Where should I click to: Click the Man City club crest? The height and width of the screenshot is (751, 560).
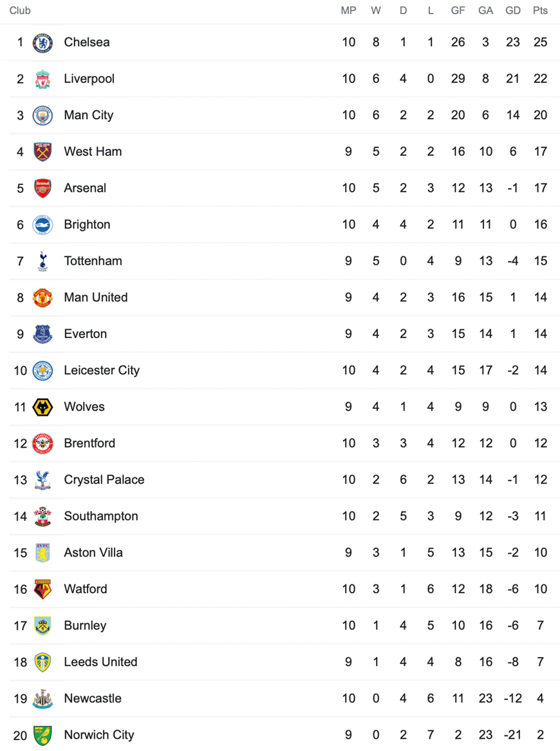click(x=42, y=115)
